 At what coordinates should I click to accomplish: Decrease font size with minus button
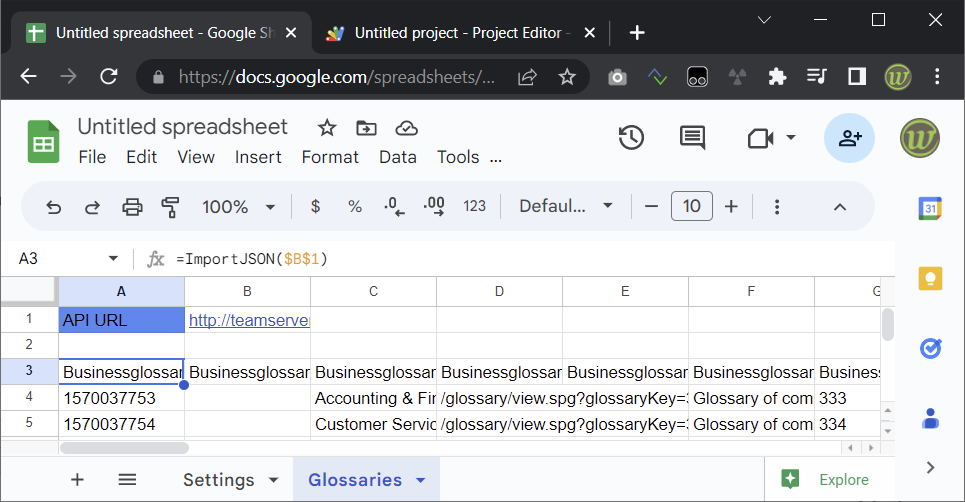[651, 206]
